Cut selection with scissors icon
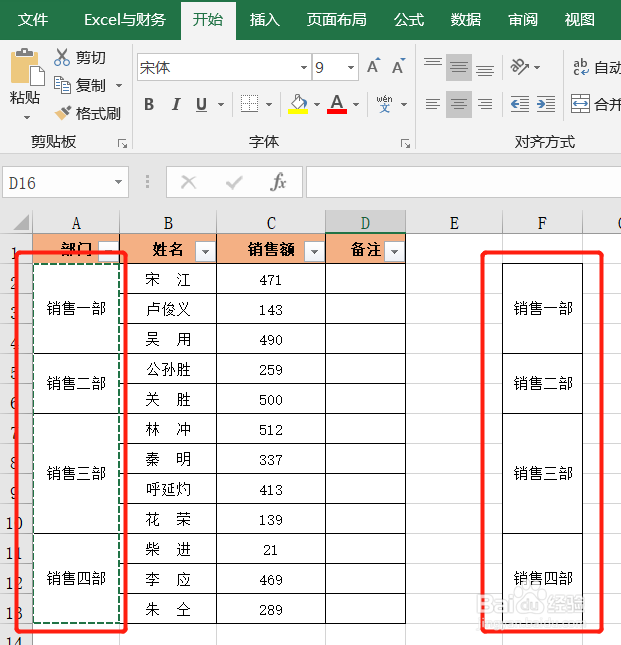621x645 pixels. point(62,57)
